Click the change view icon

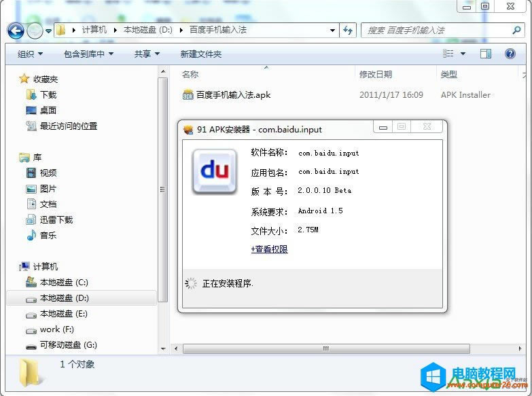[x=448, y=54]
